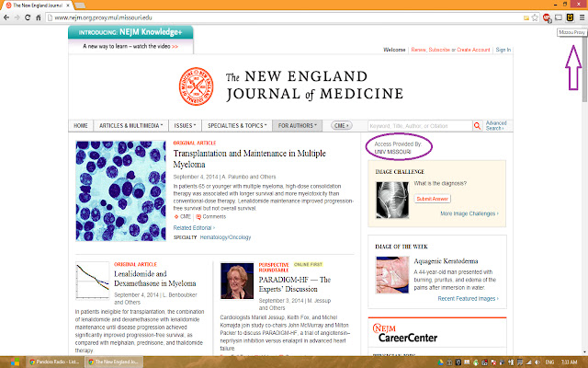The height and width of the screenshot is (368, 588).
Task: Bookmark this page with the star icon
Action: pos(535,17)
